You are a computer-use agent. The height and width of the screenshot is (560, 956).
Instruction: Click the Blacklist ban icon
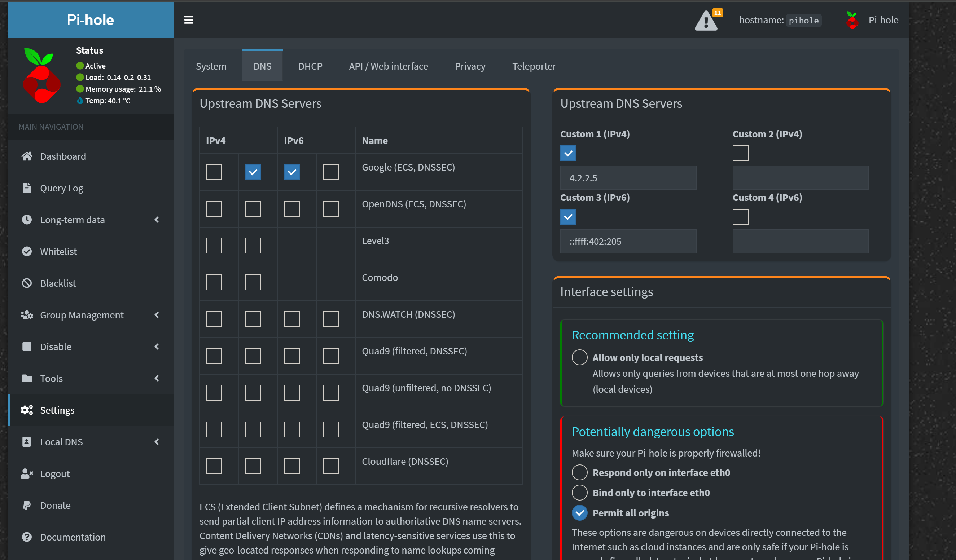click(27, 283)
